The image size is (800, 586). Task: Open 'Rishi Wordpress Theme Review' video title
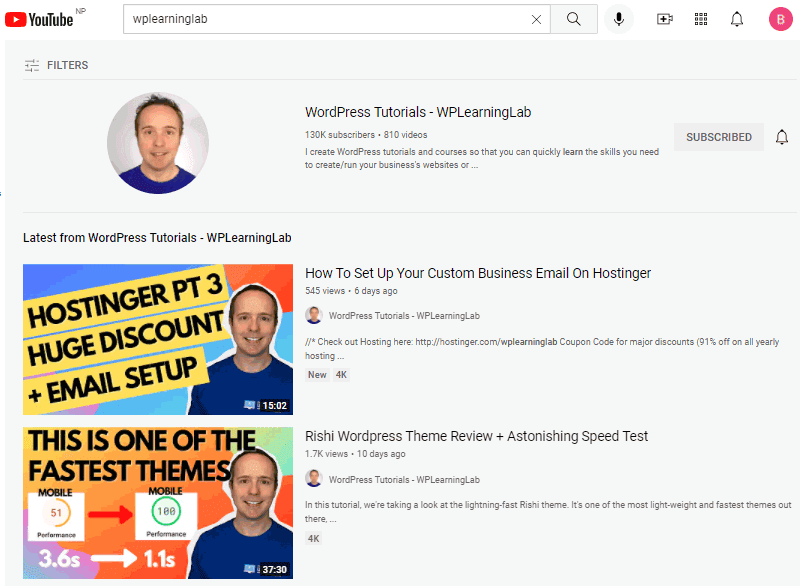[476, 437]
